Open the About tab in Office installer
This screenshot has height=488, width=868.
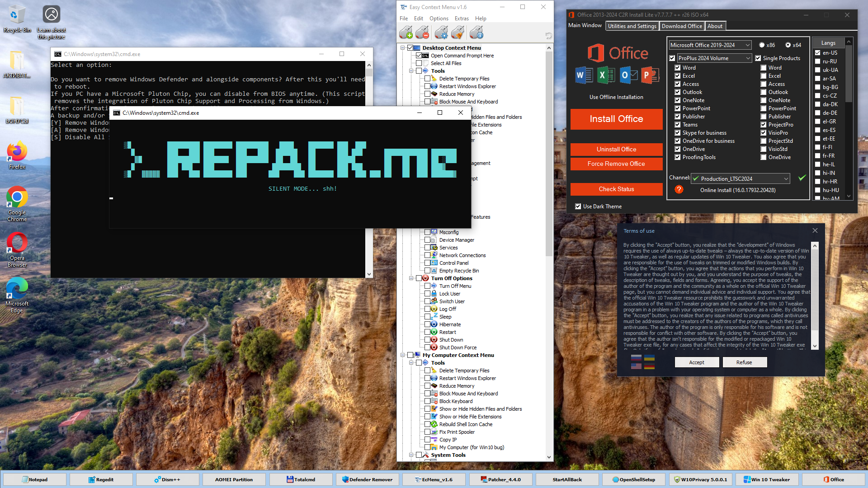point(715,26)
